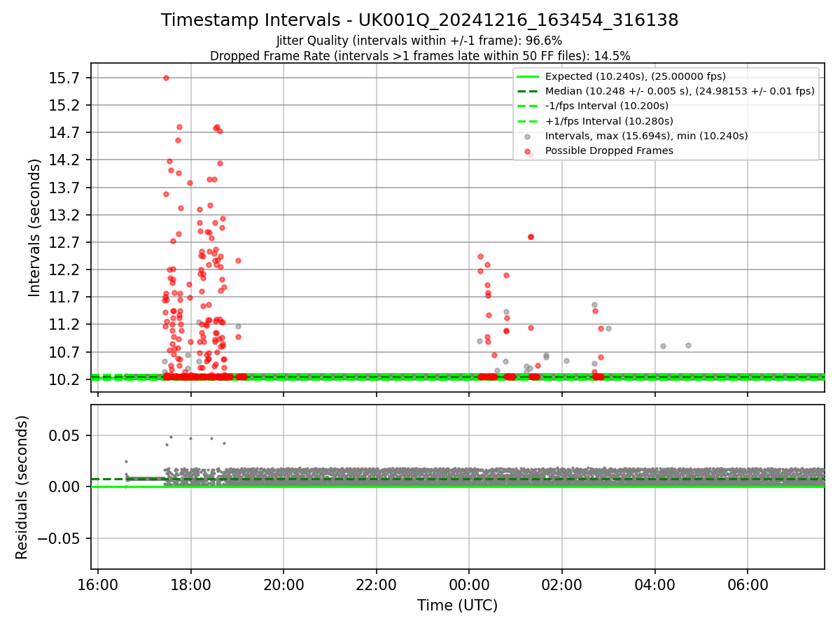Click the x-axis tick label "16:00"
The width and height of the screenshot is (840, 630).
98,585
